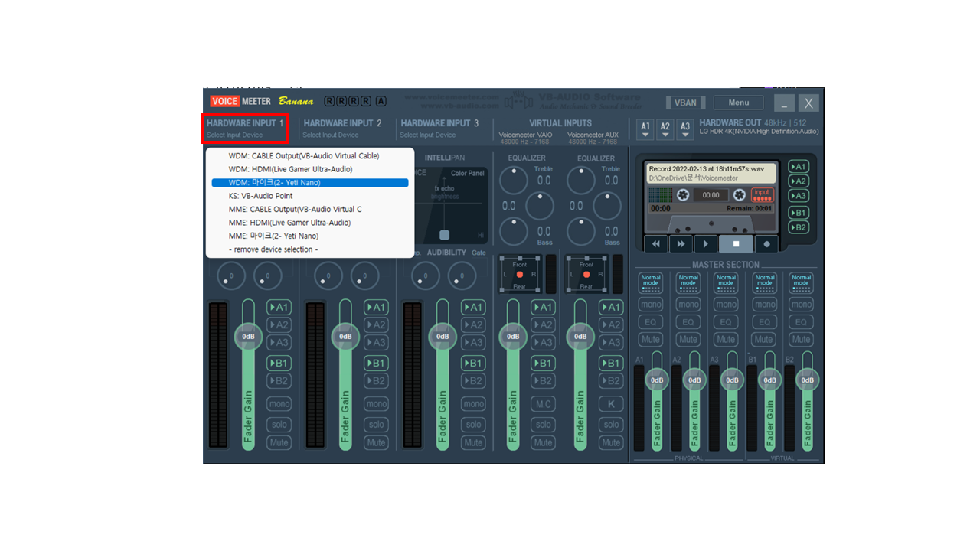The height and width of the screenshot is (551, 980).
Task: Solo the Hardware Input 1 strip
Action: [279, 425]
